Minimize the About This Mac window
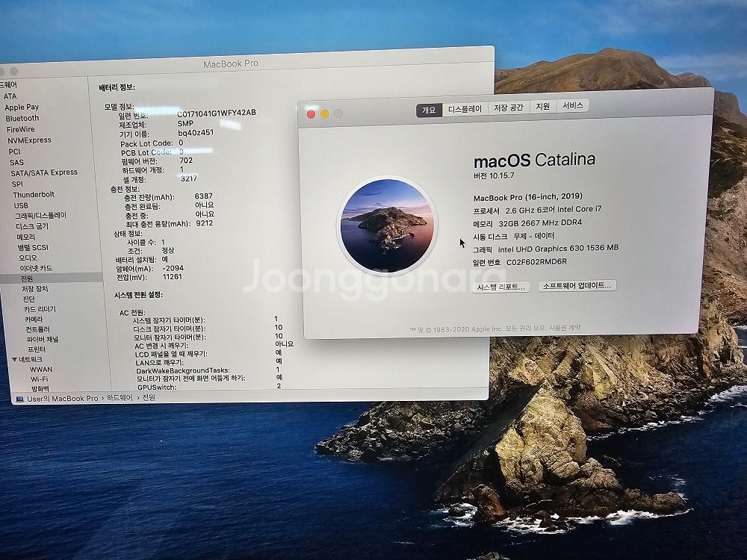The width and height of the screenshot is (747, 560). pyautogui.click(x=324, y=113)
